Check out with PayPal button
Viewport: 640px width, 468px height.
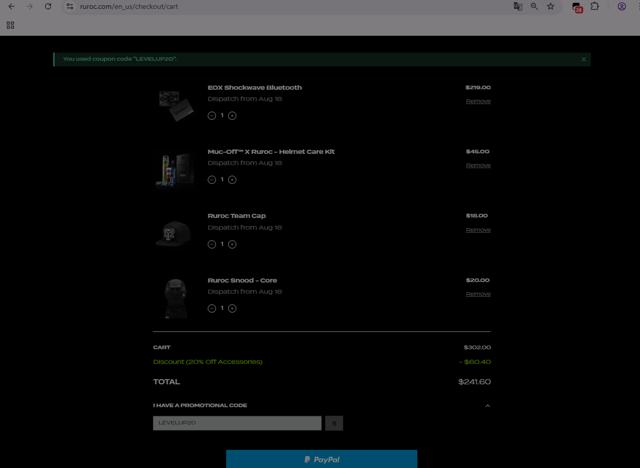click(322, 459)
